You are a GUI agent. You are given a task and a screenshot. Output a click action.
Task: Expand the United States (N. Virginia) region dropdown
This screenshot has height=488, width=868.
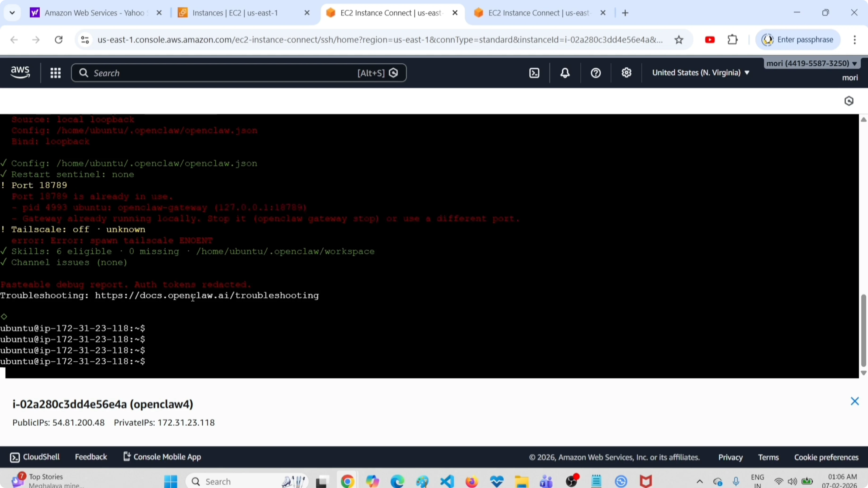(x=701, y=72)
